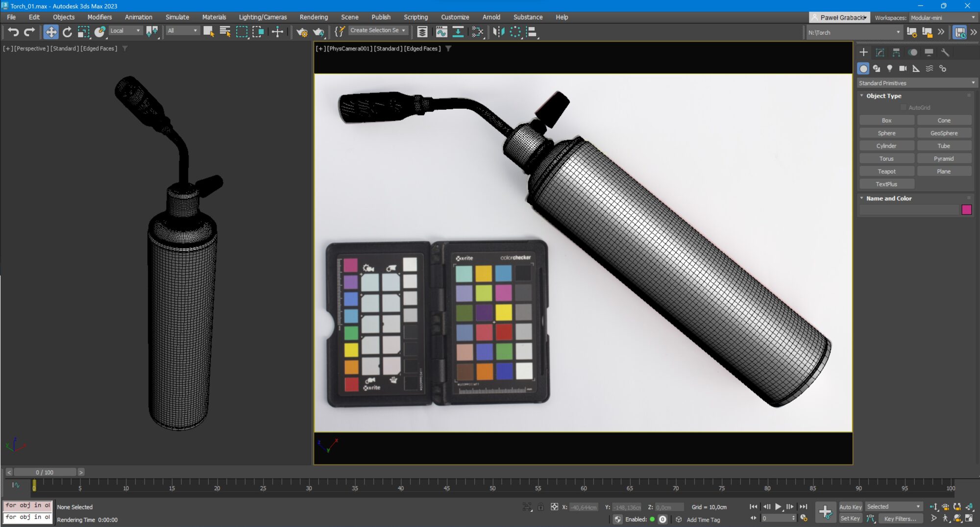Enable the Auto Key toggle
The width and height of the screenshot is (980, 527).
[851, 507]
